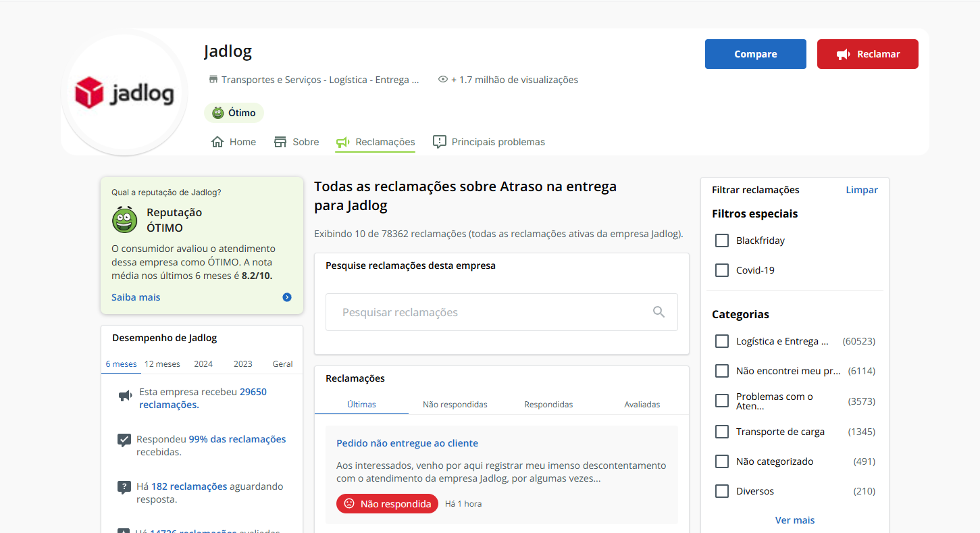This screenshot has height=533, width=980.
Task: Click the checkmark bubble icon beside Respondeu
Action: click(124, 440)
